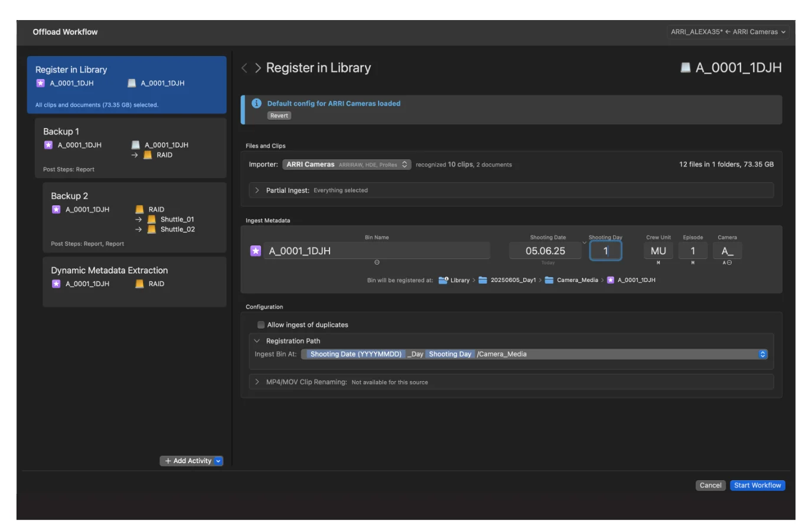The width and height of the screenshot is (812, 531).
Task: Go forward with the right navigation arrow
Action: tap(258, 68)
